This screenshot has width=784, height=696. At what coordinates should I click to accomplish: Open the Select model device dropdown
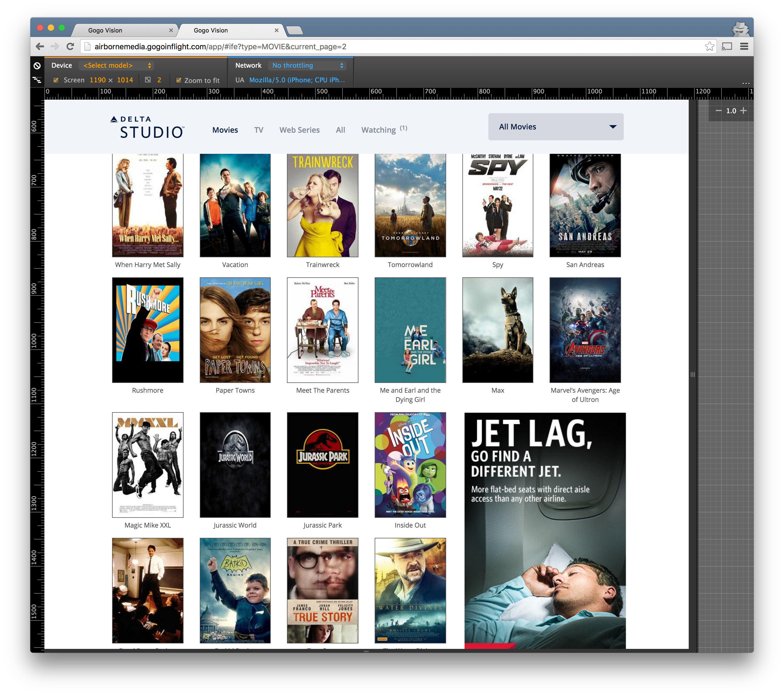pos(117,66)
